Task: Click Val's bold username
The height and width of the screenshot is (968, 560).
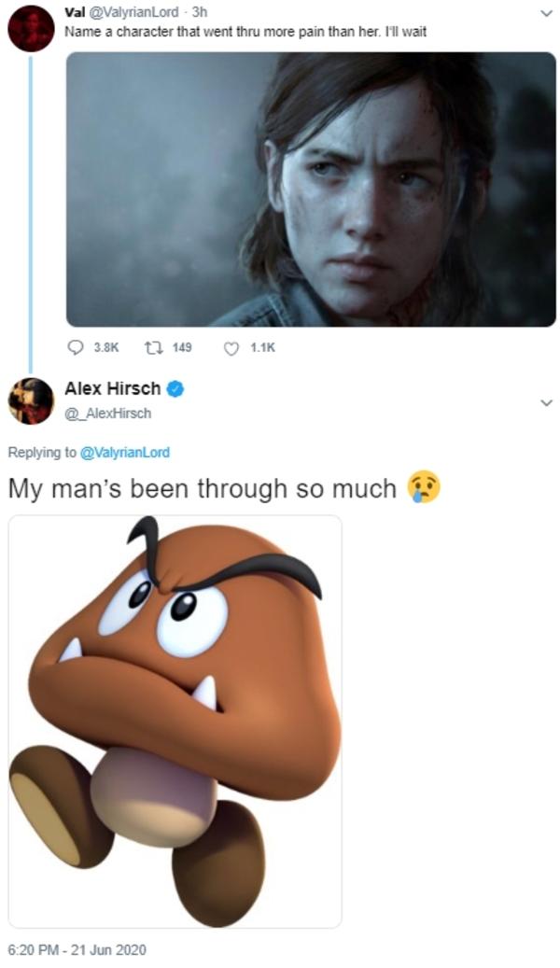Action: tap(77, 14)
